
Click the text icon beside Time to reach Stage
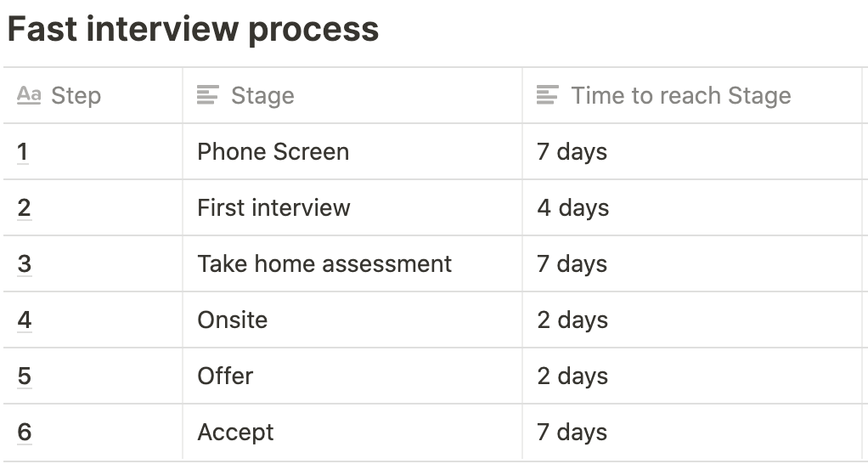548,95
